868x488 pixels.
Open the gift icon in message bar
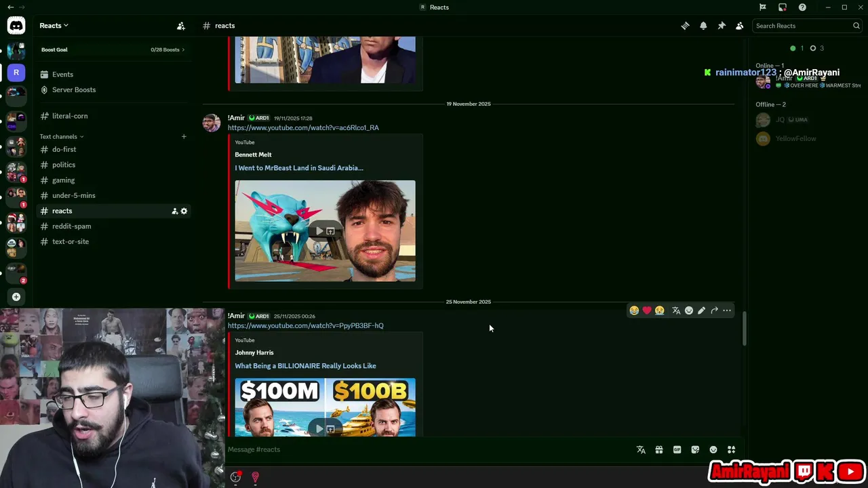point(659,449)
